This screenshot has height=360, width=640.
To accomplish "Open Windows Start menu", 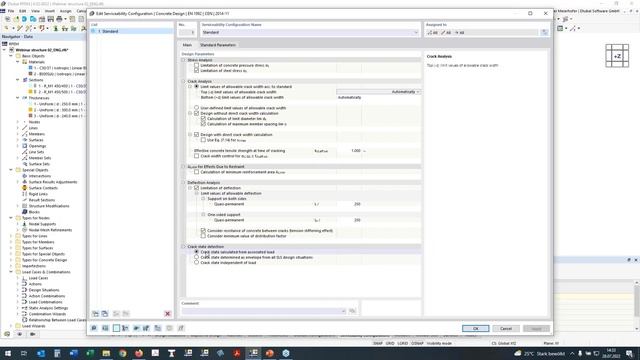I will tap(8, 353).
